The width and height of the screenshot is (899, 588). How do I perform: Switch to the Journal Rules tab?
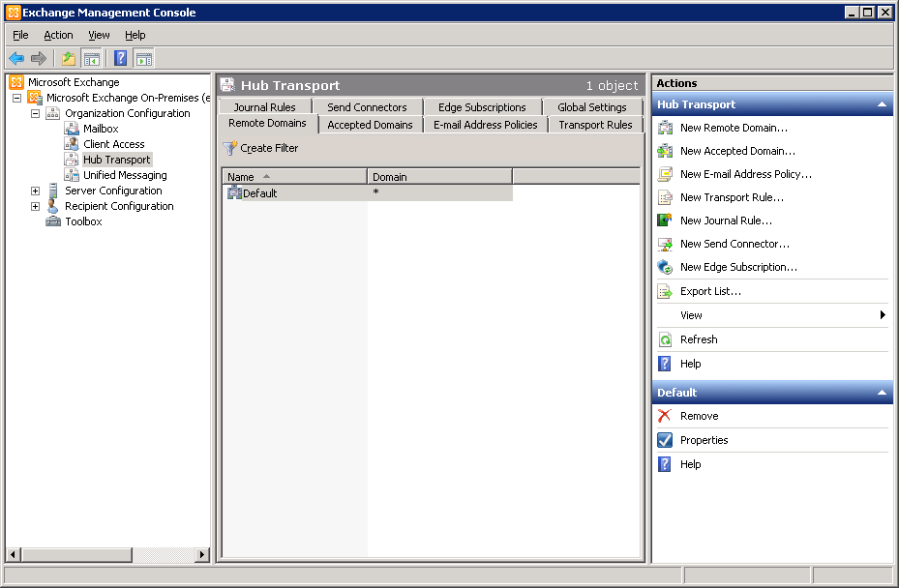point(265,107)
